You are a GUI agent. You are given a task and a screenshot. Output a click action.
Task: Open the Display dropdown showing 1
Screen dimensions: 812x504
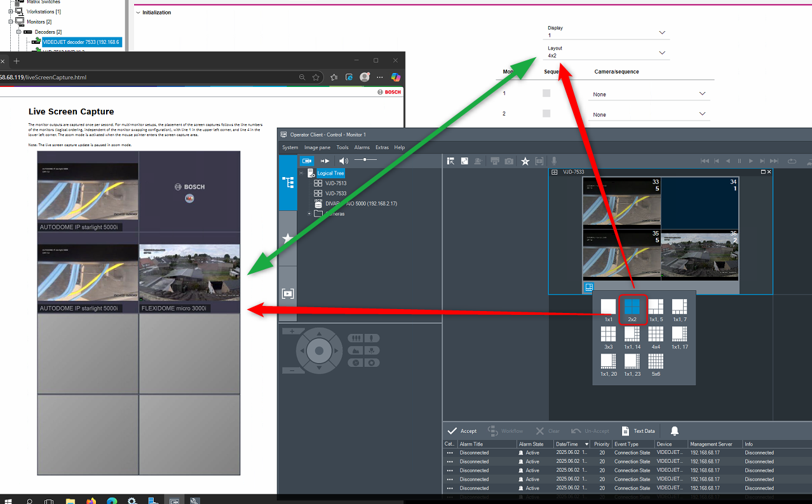tap(662, 32)
